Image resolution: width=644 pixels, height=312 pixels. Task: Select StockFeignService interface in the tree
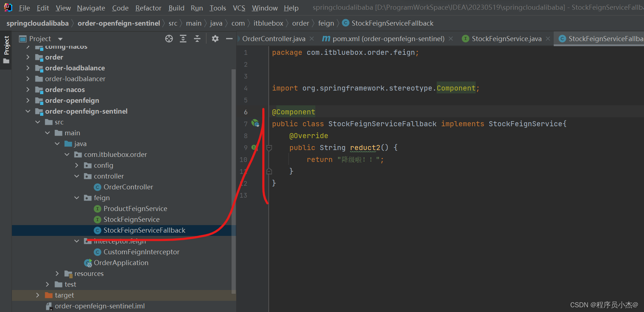[131, 219]
